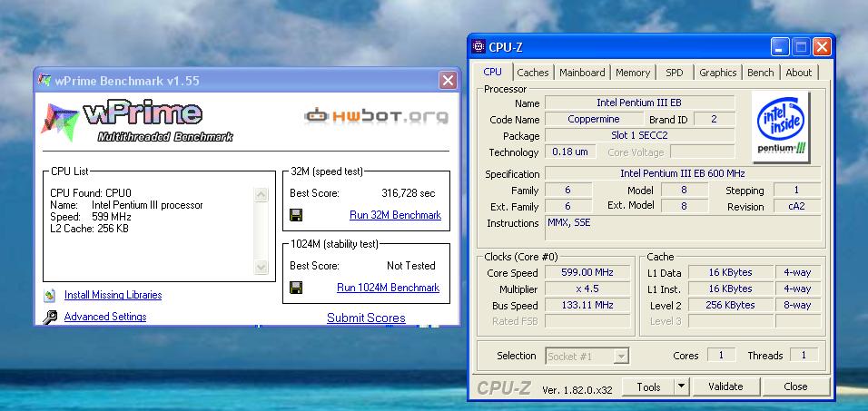This screenshot has height=411, width=868.
Task: Expand the Tools dropdown arrow
Action: tap(682, 387)
